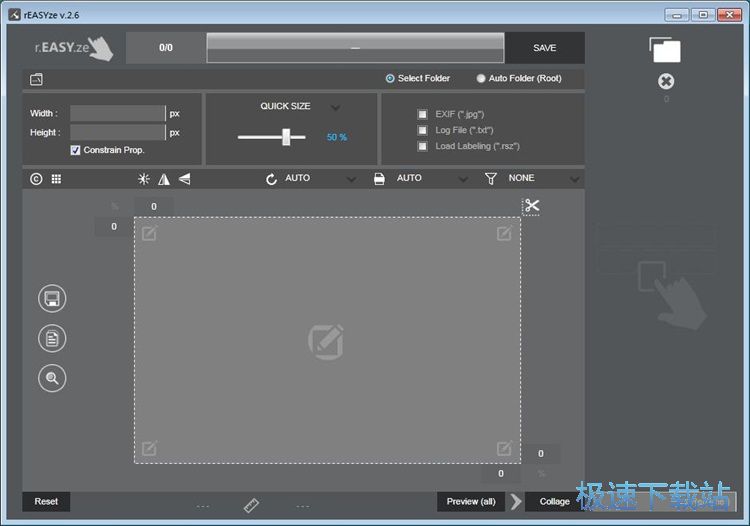Select the Select Folder radio option
The width and height of the screenshot is (750, 526).
point(390,78)
